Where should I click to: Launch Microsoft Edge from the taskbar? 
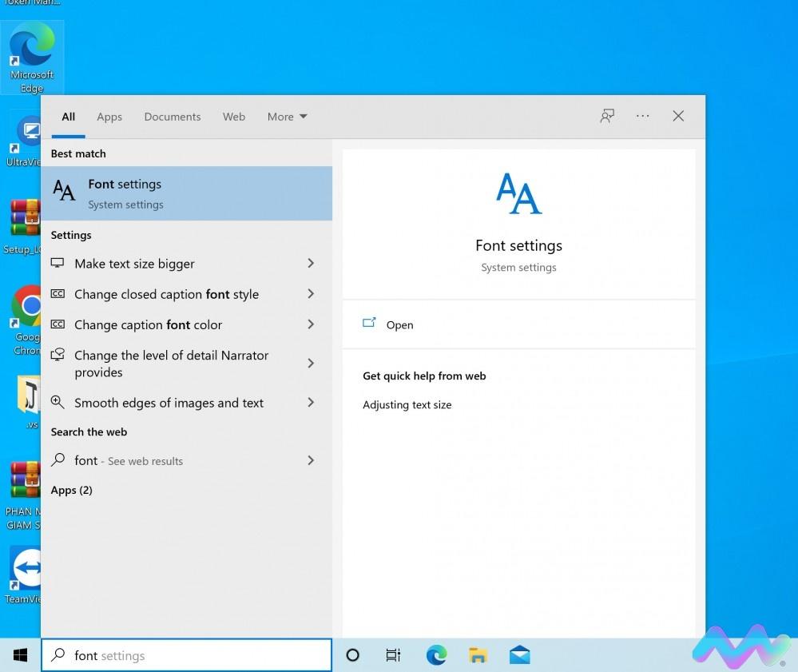point(436,655)
